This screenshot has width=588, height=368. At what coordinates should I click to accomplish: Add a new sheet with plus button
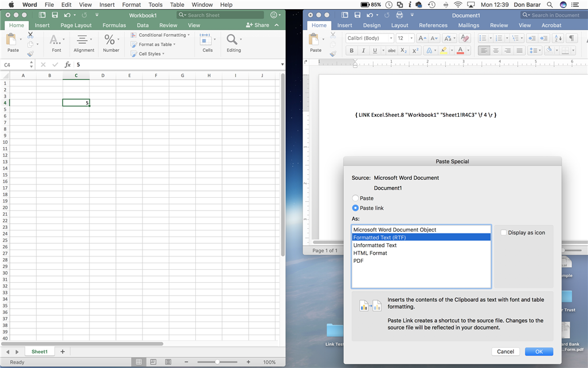(63, 351)
